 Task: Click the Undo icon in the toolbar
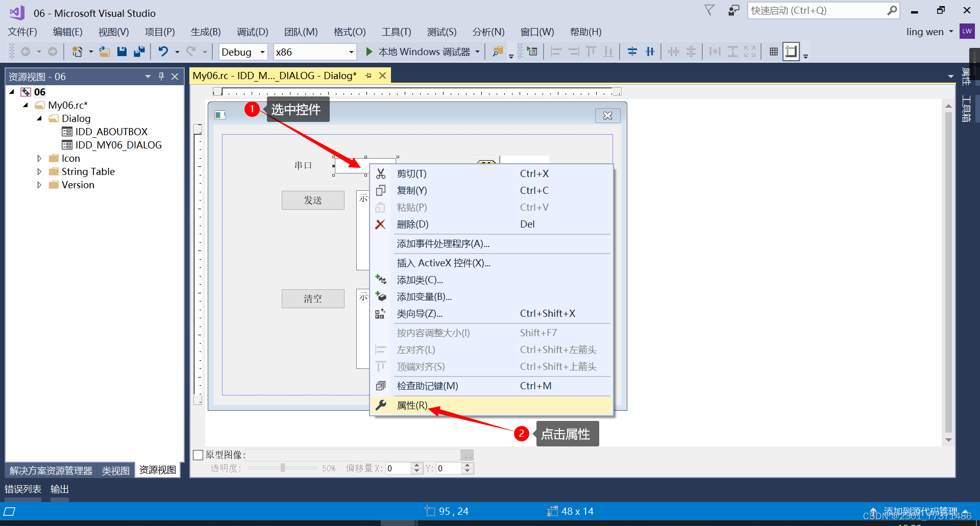[163, 51]
